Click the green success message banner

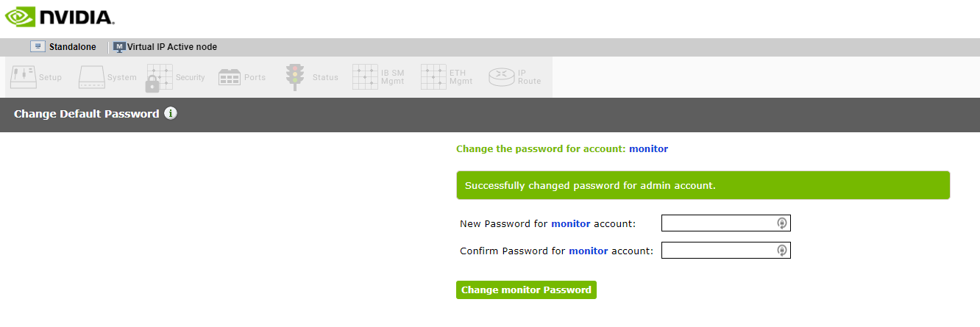coord(703,185)
